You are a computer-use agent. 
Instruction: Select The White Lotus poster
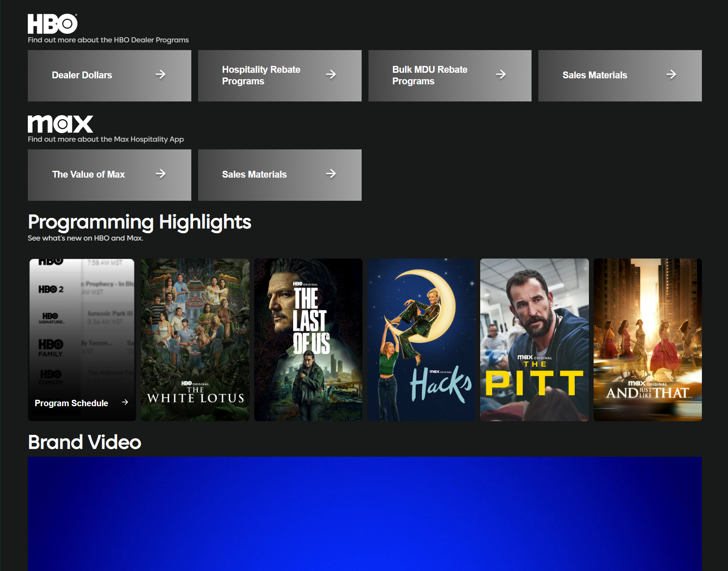coord(195,340)
